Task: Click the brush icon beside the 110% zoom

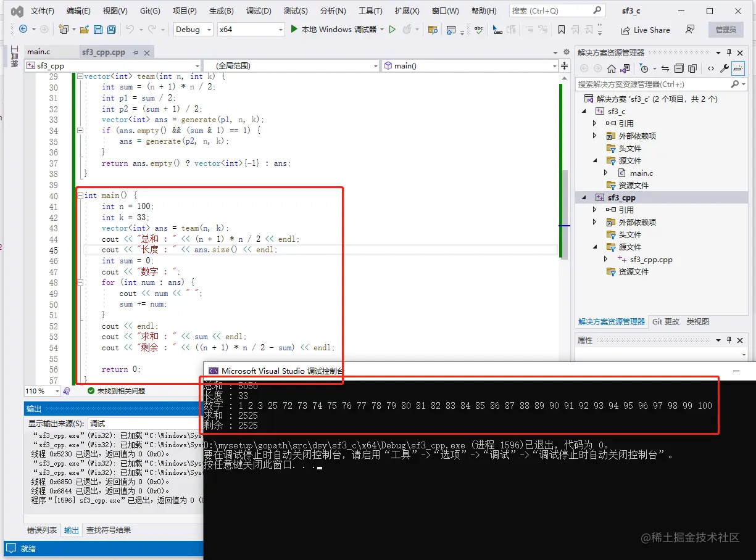Action: click(x=67, y=391)
